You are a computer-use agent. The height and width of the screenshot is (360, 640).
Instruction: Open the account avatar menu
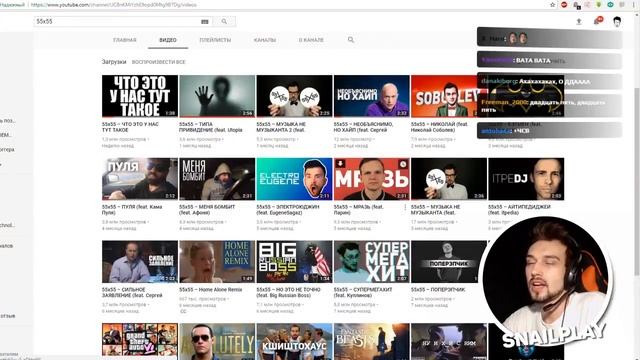point(617,22)
